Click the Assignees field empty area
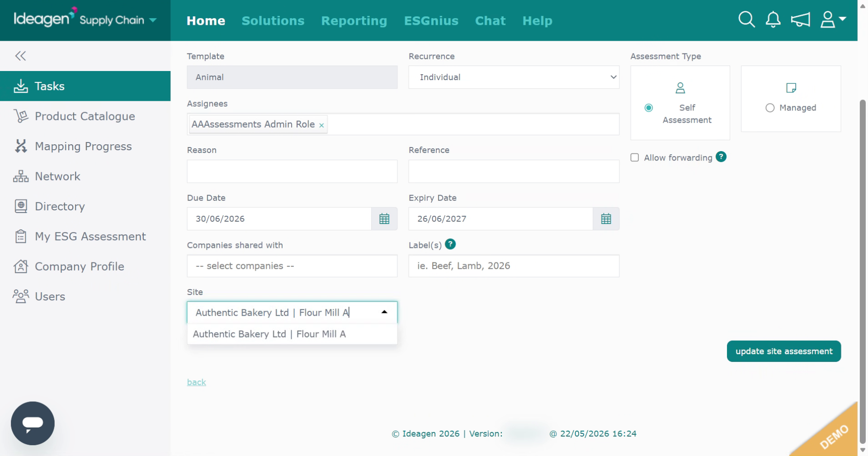Screen dimensions: 868x456 click(x=472, y=124)
